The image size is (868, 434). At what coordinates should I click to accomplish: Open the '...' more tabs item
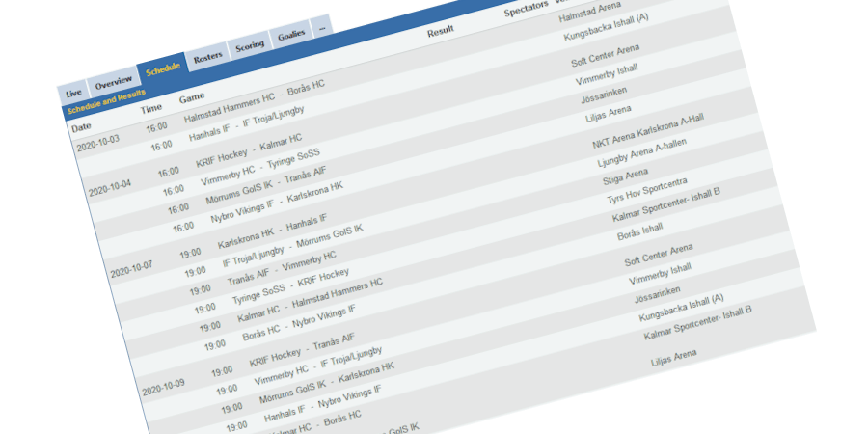pyautogui.click(x=321, y=27)
